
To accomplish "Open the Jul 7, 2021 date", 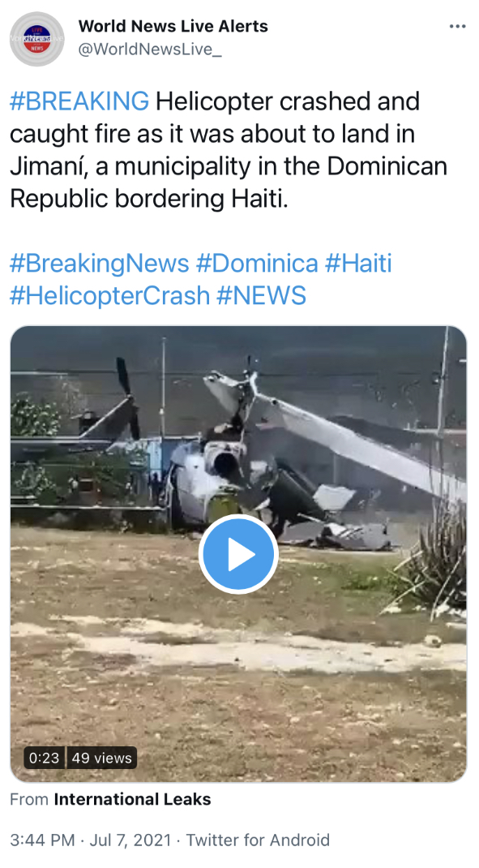I will click(x=130, y=840).
